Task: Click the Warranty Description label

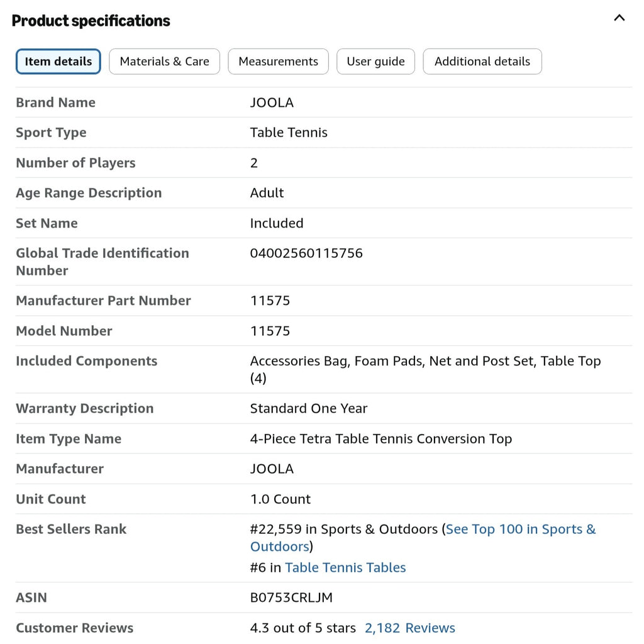Action: pos(85,408)
